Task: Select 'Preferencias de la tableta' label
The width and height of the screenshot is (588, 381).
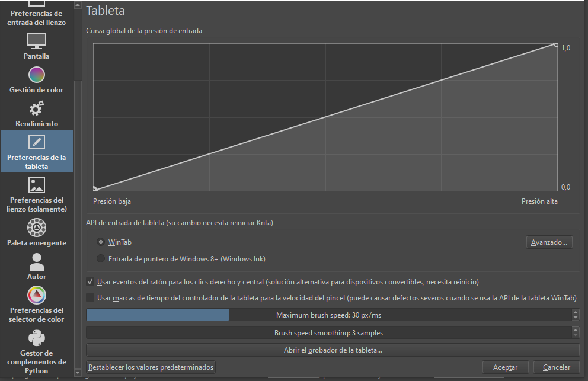Action: [x=36, y=162]
